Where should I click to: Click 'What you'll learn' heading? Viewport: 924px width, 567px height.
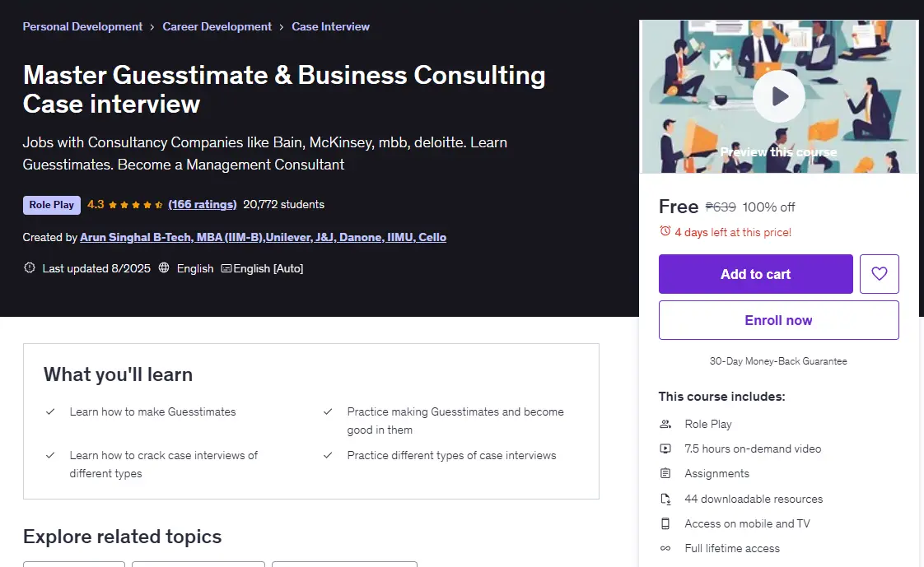118,374
